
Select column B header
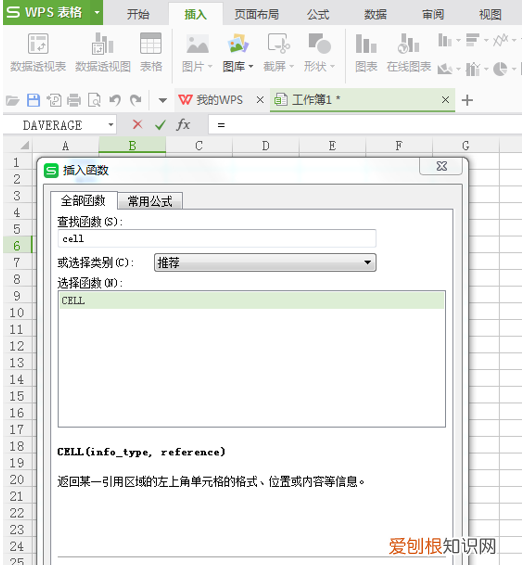132,146
